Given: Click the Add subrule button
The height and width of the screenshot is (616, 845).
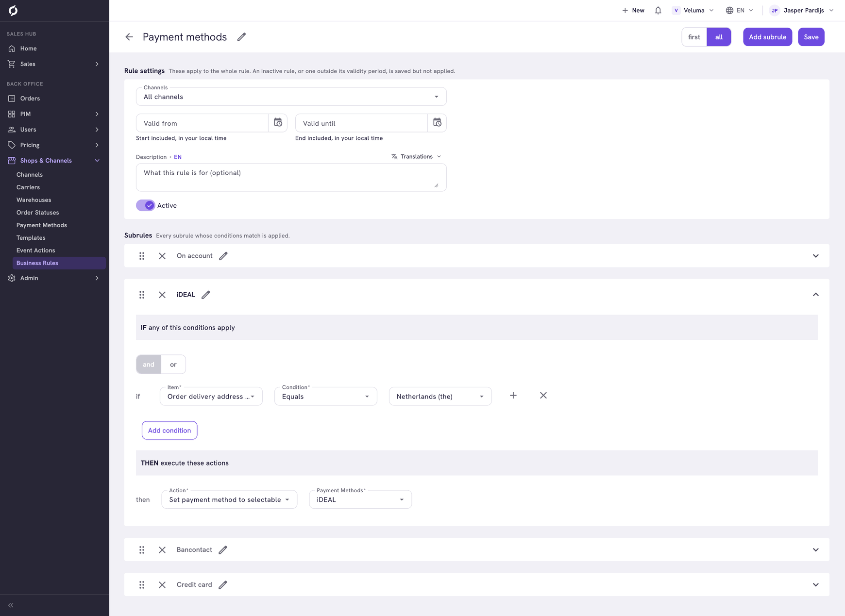Looking at the screenshot, I should point(768,37).
